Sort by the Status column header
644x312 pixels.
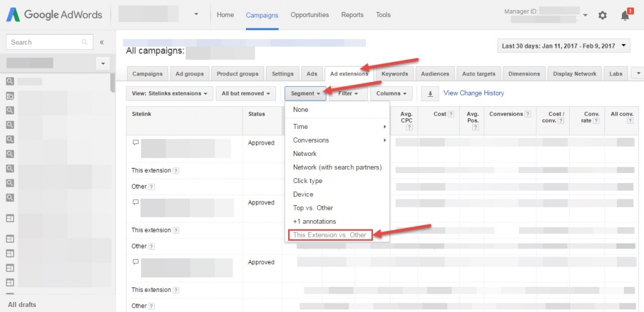257,114
